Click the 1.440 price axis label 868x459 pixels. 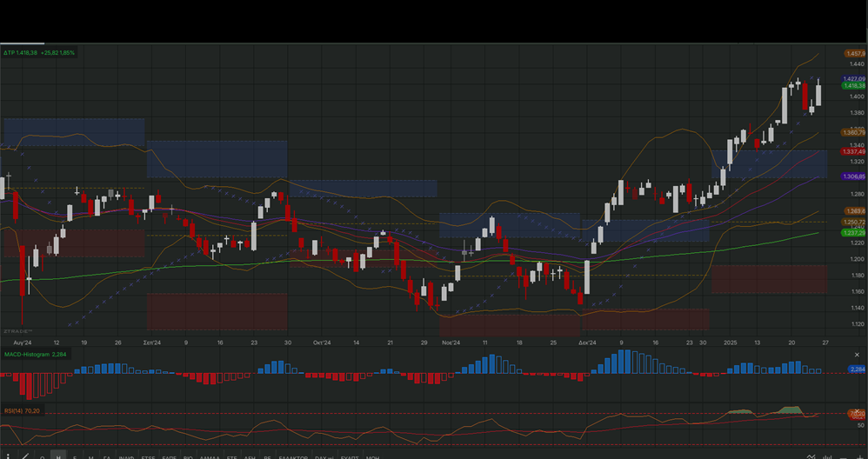click(857, 64)
